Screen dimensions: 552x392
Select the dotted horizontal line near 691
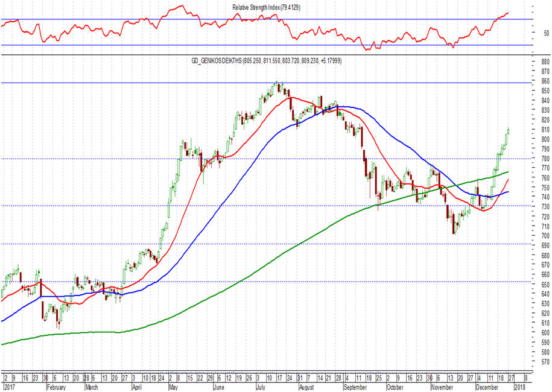[x=266, y=244]
